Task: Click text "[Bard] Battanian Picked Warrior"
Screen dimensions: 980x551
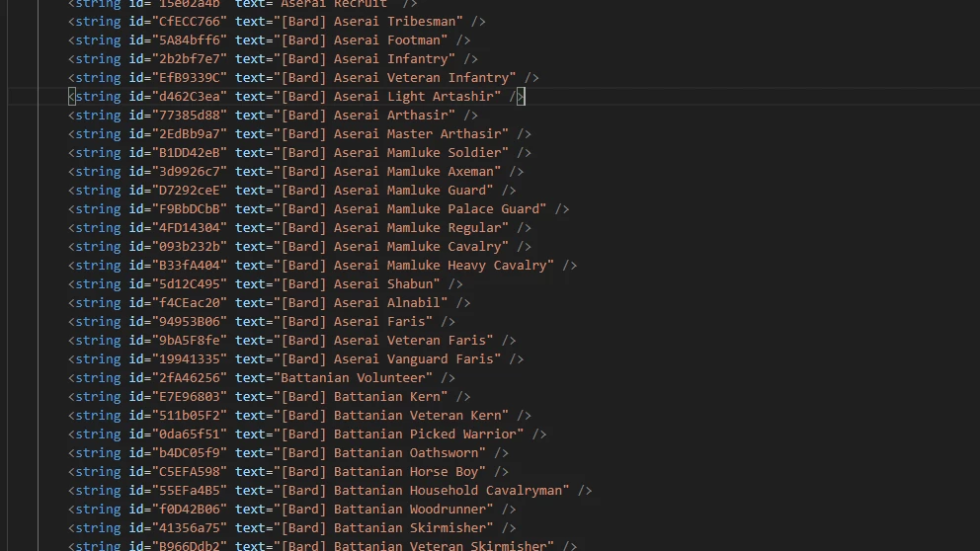Action: [x=399, y=433]
